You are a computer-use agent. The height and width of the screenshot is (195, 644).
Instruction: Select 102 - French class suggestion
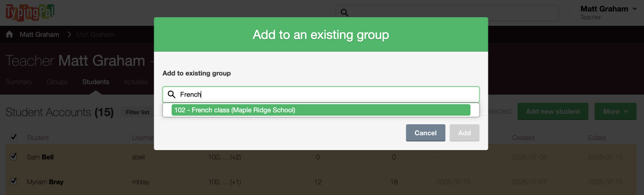click(x=321, y=110)
